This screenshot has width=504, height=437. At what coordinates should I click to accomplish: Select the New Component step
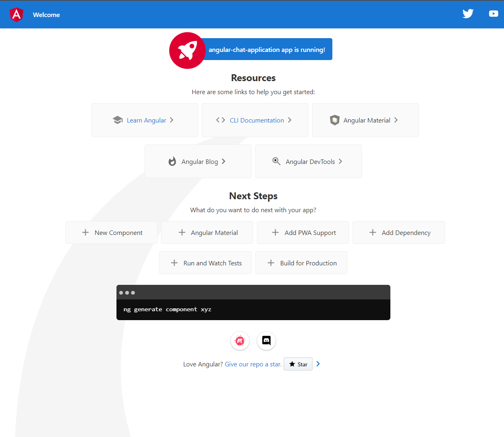coord(111,232)
